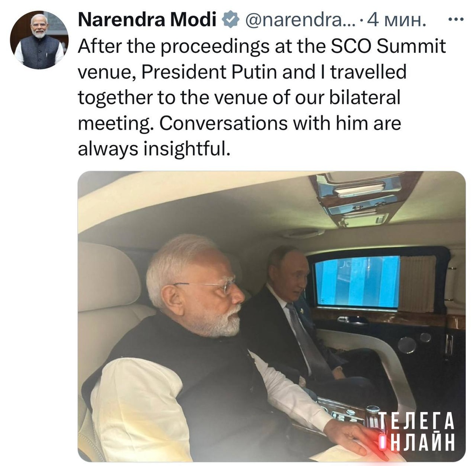Screen dimensions: 476x466
Task: Click the glowing red O in watermark
Action: pos(382,443)
